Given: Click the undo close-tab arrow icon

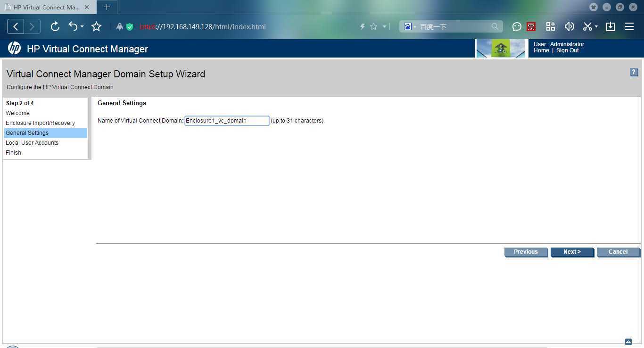Looking at the screenshot, I should coord(73,26).
